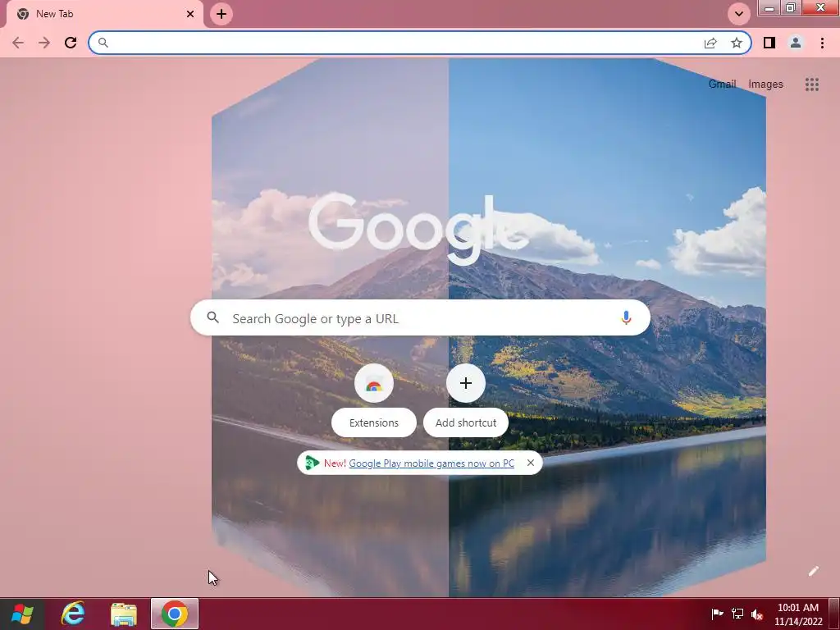Open the side panel
Image resolution: width=840 pixels, height=630 pixels.
tap(769, 43)
